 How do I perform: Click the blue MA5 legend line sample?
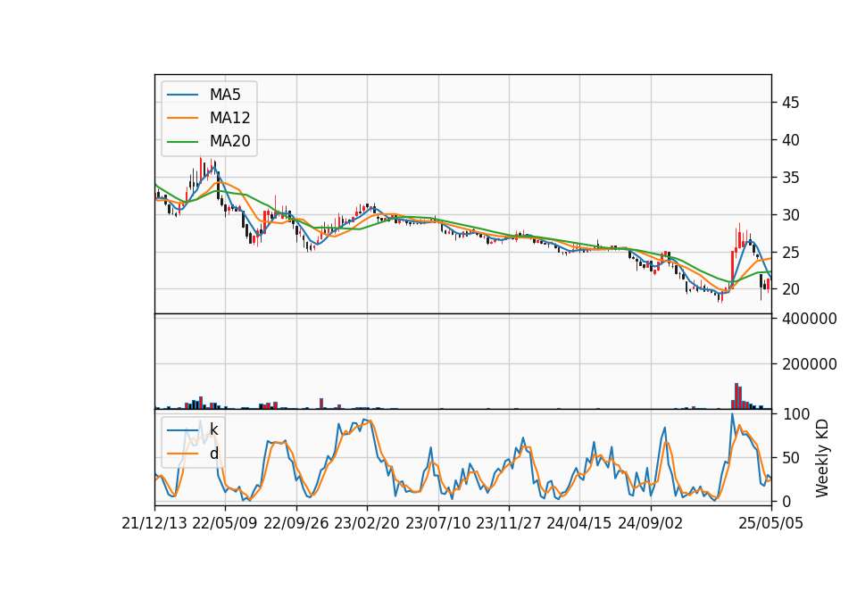182,96
